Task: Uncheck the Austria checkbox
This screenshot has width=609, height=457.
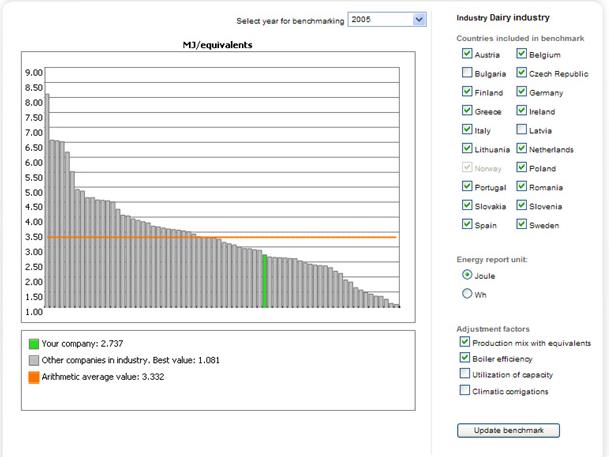Action: pos(467,53)
